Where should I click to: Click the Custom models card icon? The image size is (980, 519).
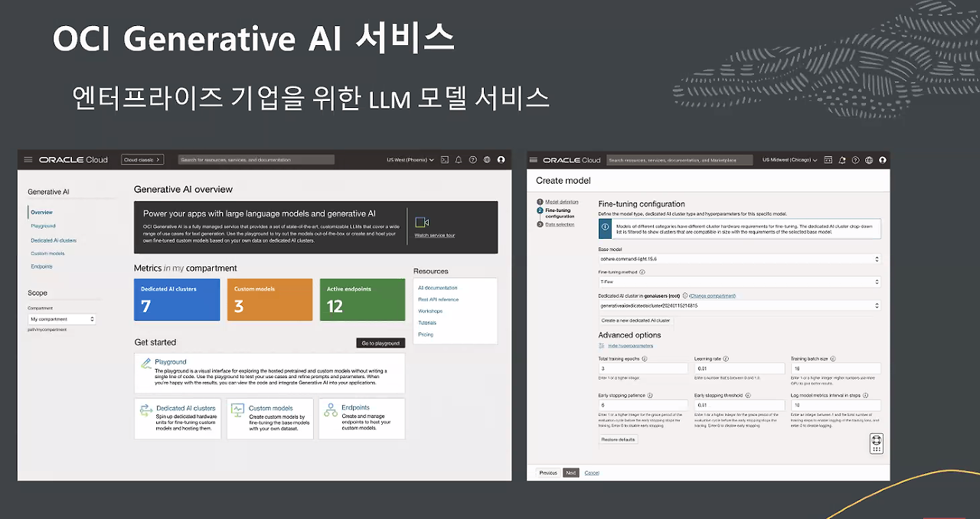[237, 410]
